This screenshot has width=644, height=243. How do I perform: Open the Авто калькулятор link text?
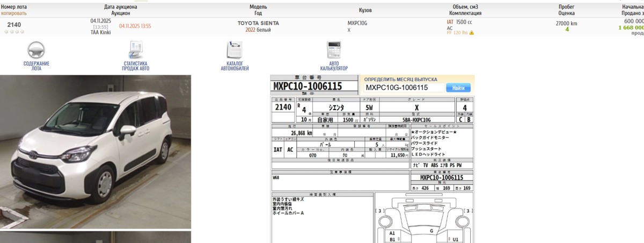click(334, 66)
